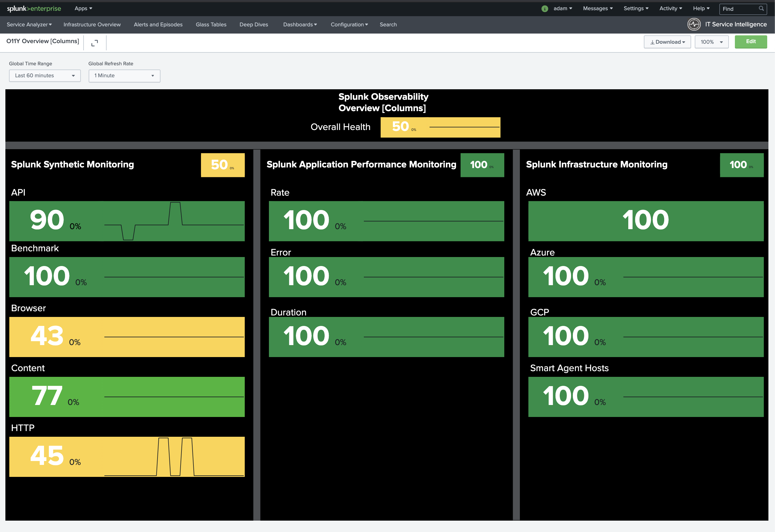
Task: Open the Alerts and Episodes link
Action: [158, 25]
